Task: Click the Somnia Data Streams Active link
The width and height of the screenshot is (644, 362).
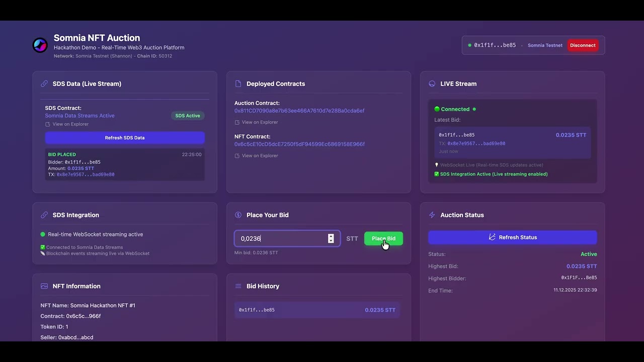Action: tap(79, 116)
